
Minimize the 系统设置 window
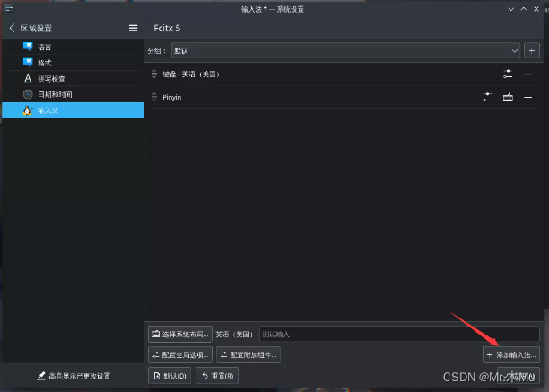(x=511, y=9)
